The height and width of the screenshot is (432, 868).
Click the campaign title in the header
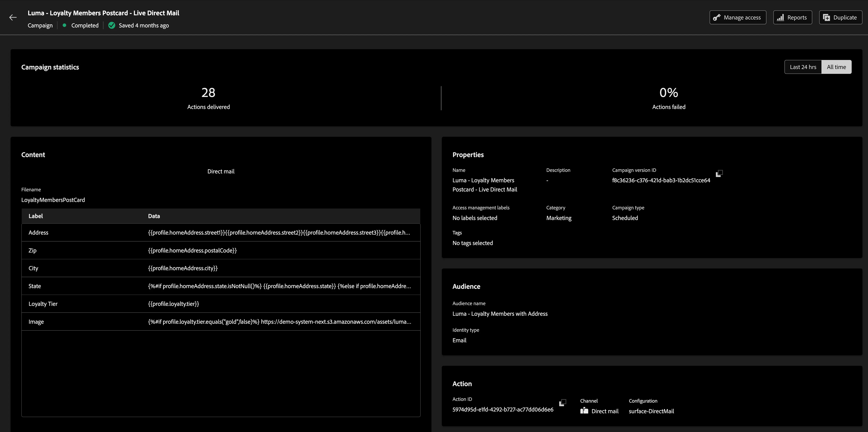(104, 13)
